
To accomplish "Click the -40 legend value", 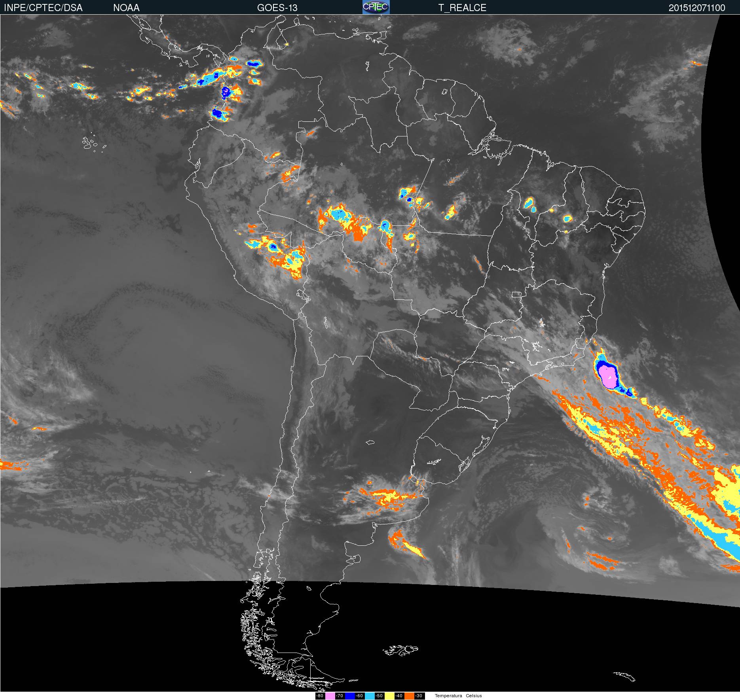I will point(399,696).
